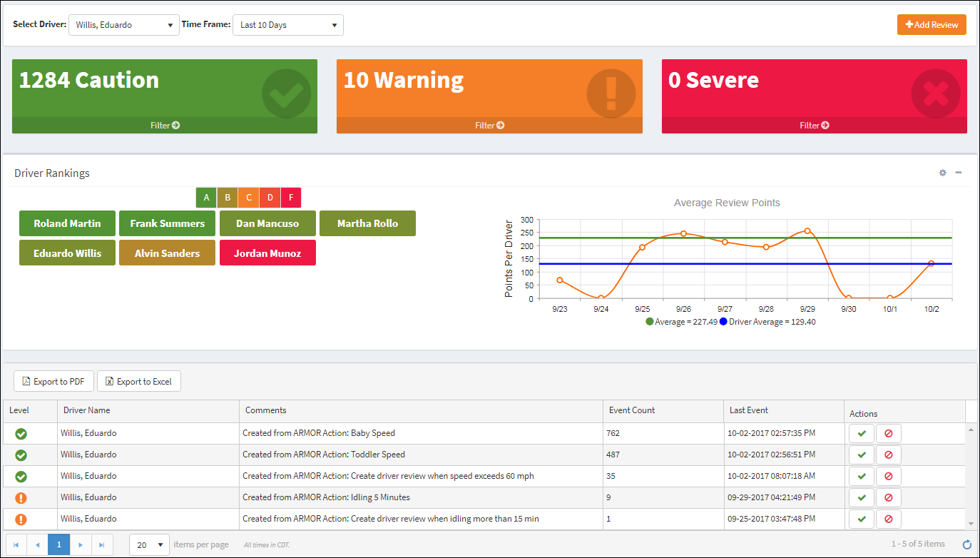Image resolution: width=980 pixels, height=558 pixels.
Task: Click the 9/26 data point on chart
Action: coord(683,233)
